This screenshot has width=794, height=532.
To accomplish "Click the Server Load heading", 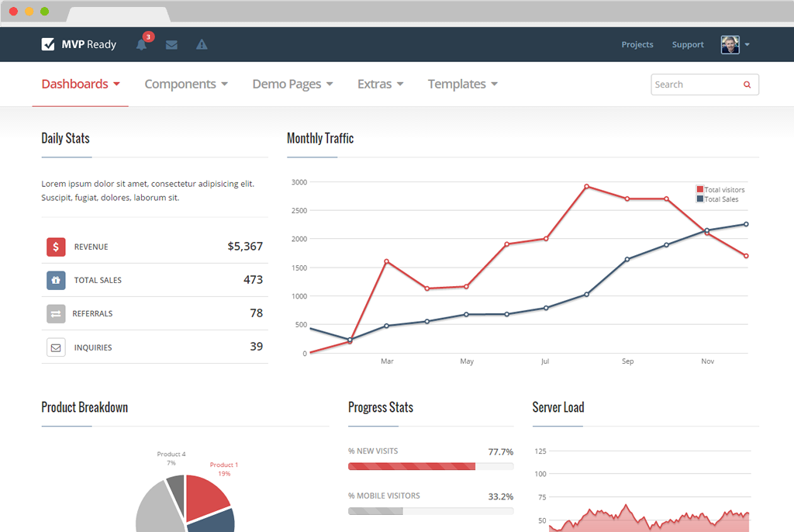I will tap(558, 407).
